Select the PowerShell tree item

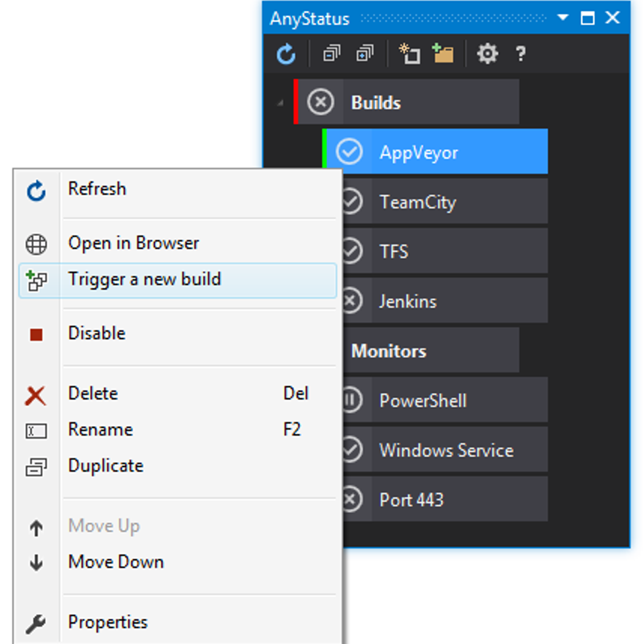click(x=445, y=400)
